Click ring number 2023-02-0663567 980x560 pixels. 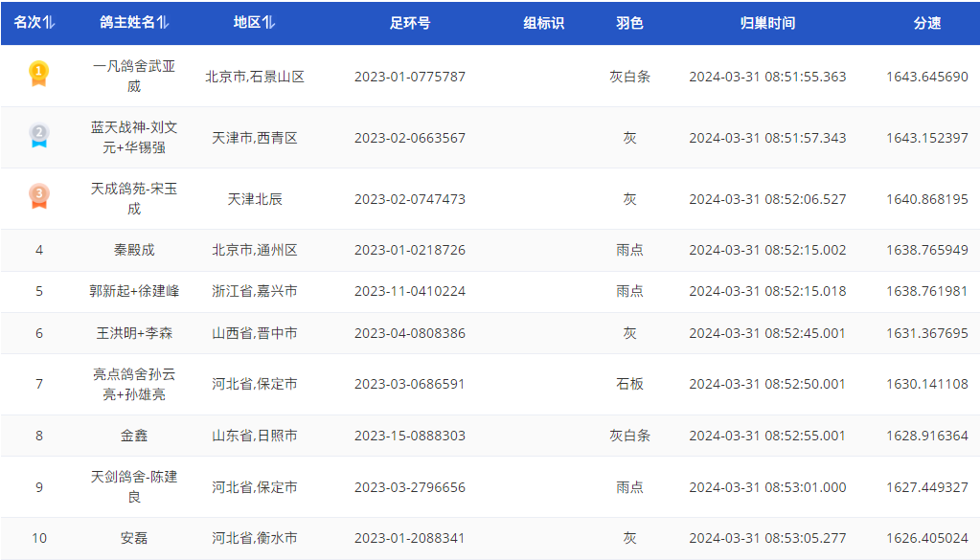[409, 138]
